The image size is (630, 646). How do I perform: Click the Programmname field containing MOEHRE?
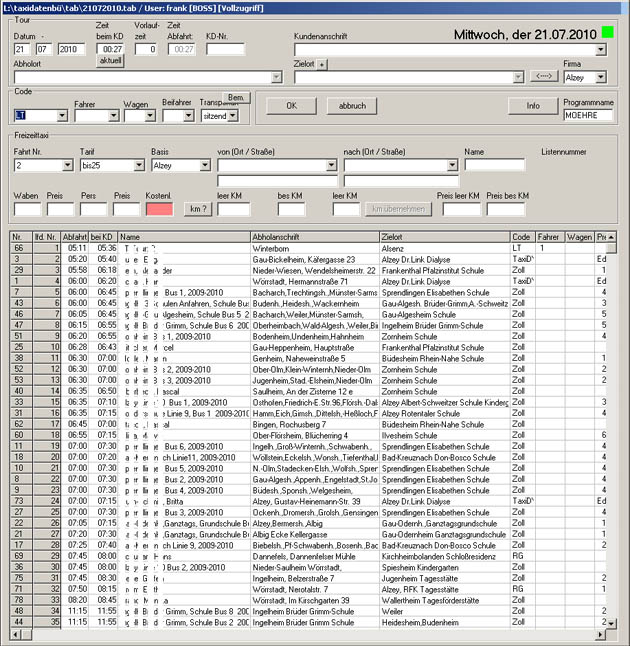[588, 116]
